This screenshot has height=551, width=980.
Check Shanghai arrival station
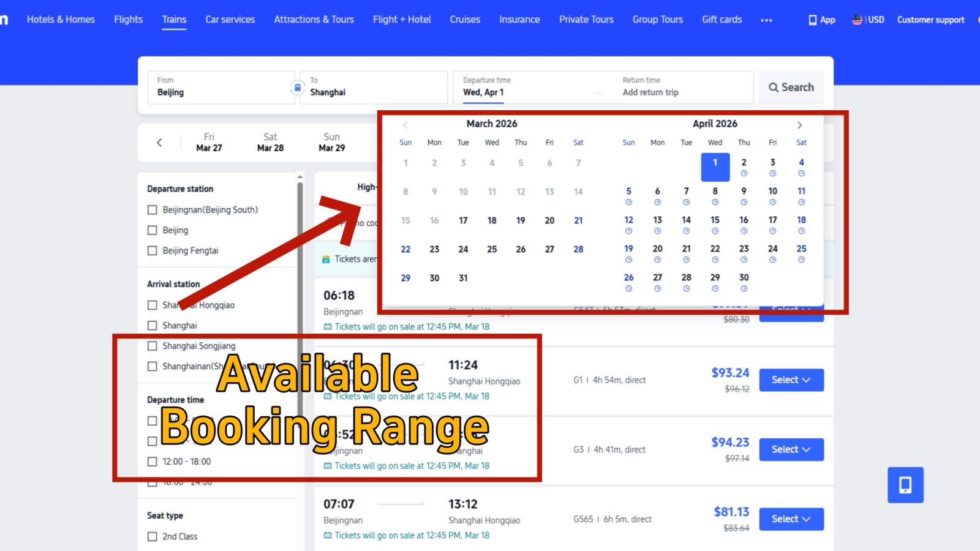[153, 326]
